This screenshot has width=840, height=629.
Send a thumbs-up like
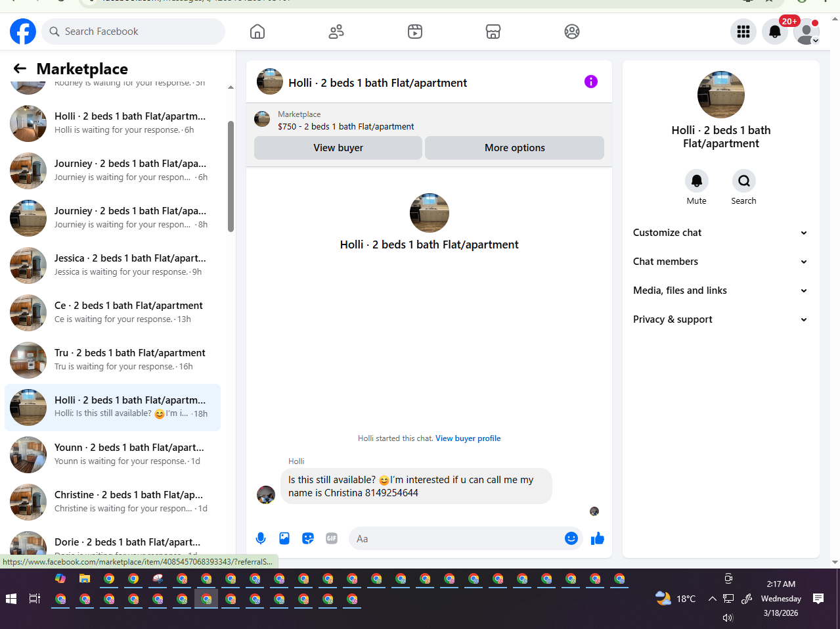tap(598, 539)
